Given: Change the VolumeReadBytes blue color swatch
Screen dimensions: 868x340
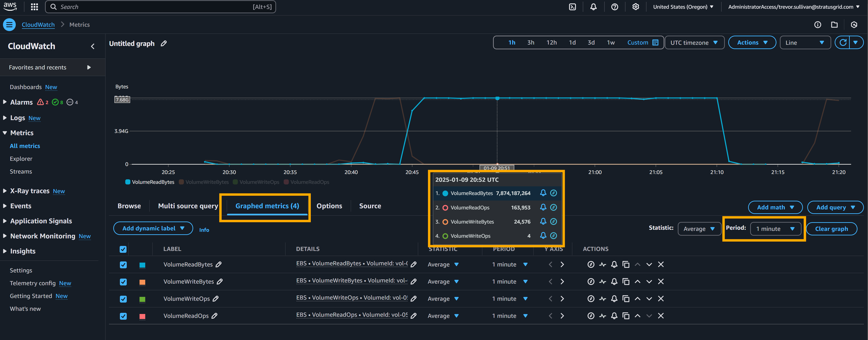Looking at the screenshot, I should [142, 265].
